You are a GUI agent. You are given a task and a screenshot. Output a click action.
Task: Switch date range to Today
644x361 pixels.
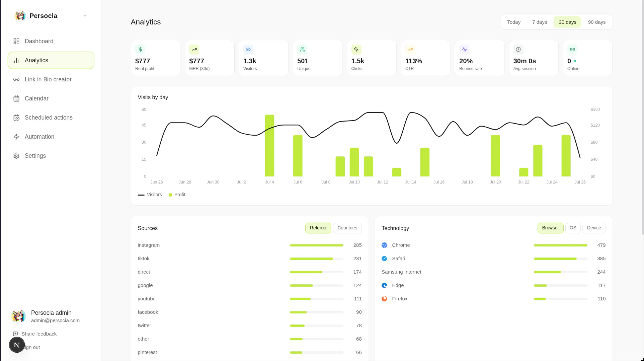pyautogui.click(x=514, y=22)
